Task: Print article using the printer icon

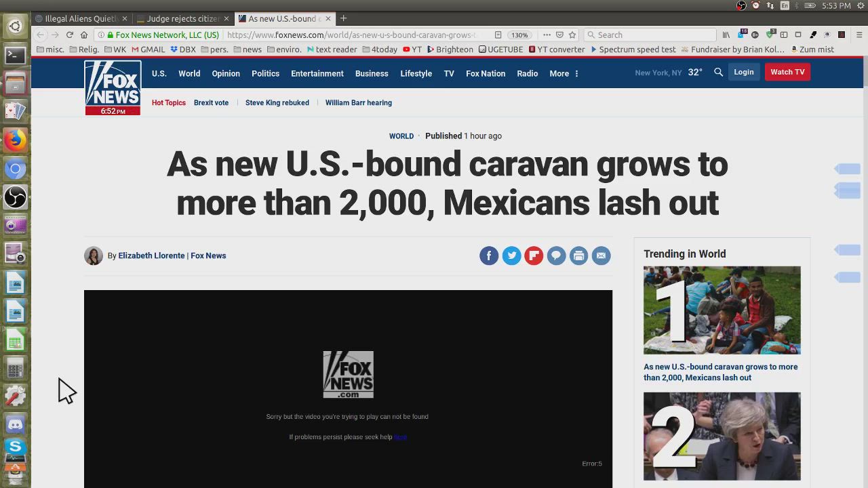Action: [x=578, y=256]
